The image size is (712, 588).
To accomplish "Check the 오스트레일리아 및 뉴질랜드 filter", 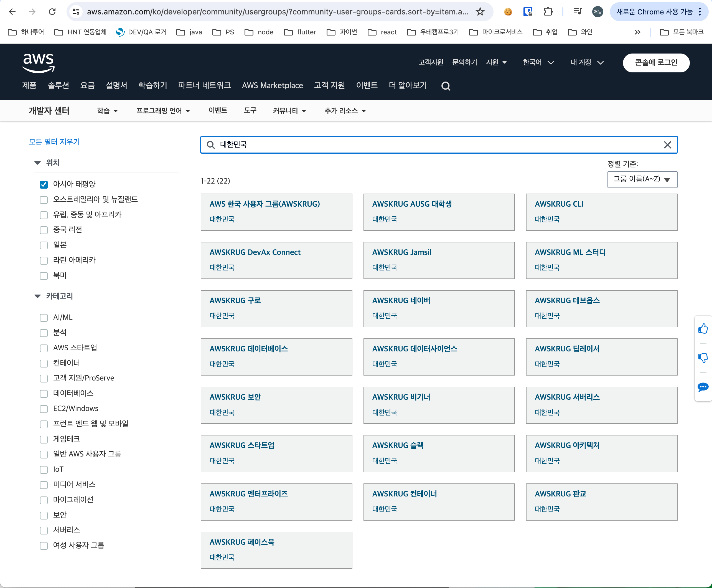I will (x=44, y=200).
